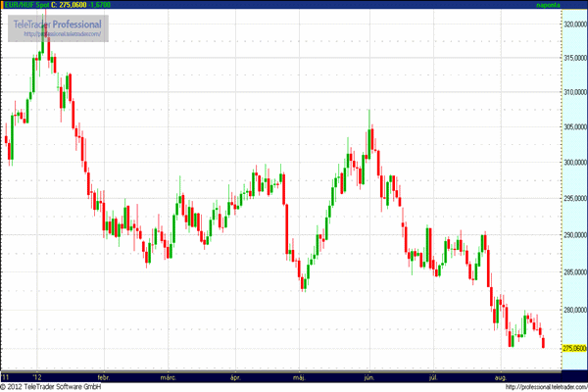Click the 320,0000 price axis label
Viewport: 588px width, 392px height.
pyautogui.click(x=574, y=25)
